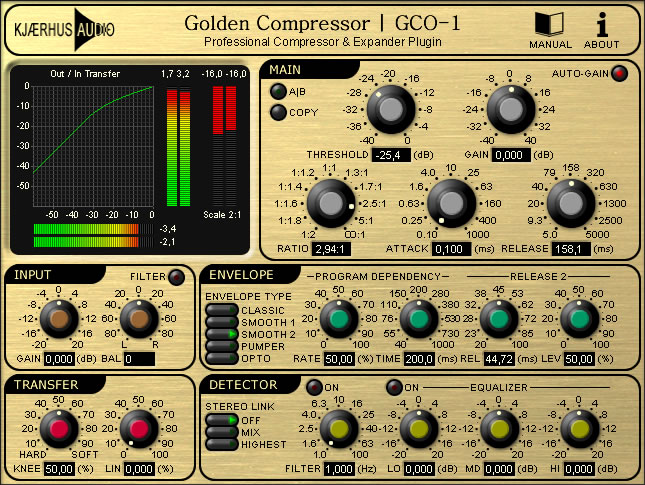Click the vertical green output level meter

point(179,146)
